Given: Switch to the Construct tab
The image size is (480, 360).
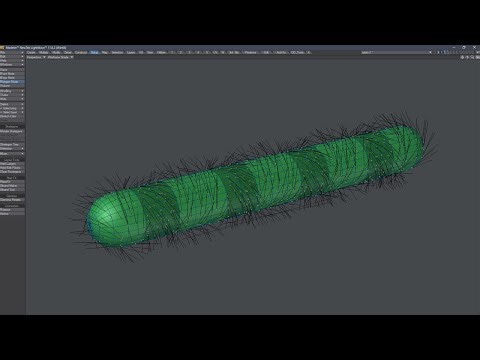Looking at the screenshot, I should click(x=81, y=52).
